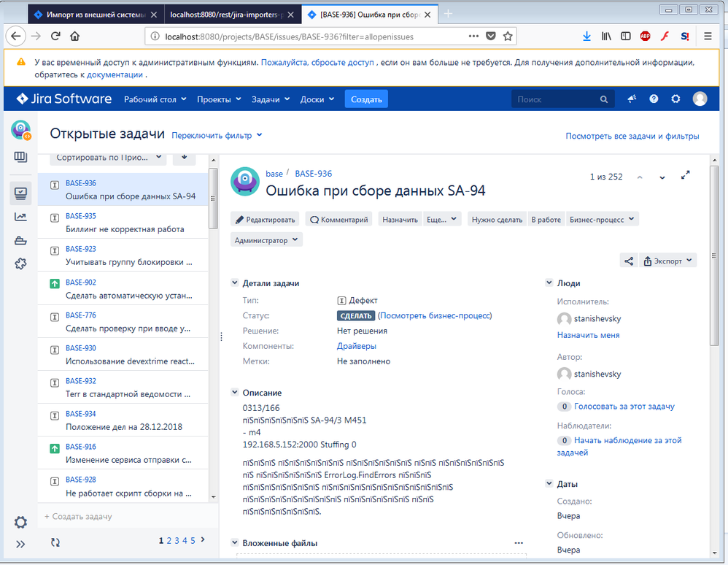Select the Backlog icon in the project sidebar
728x565 pixels.
tap(20, 156)
